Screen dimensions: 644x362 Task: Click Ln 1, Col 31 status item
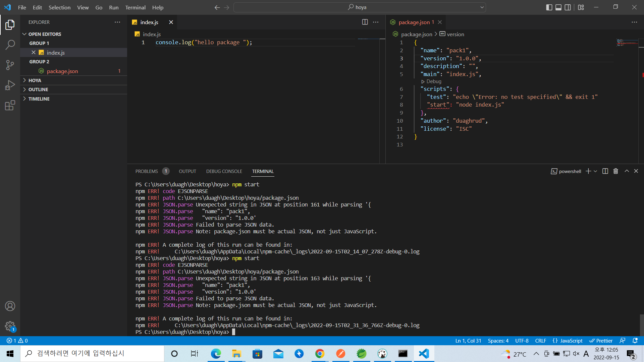[x=468, y=341]
